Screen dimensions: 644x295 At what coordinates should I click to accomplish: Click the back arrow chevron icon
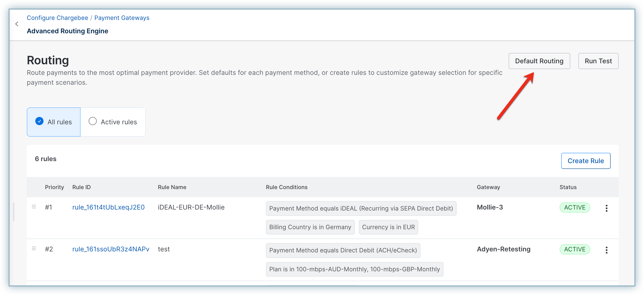click(x=17, y=24)
